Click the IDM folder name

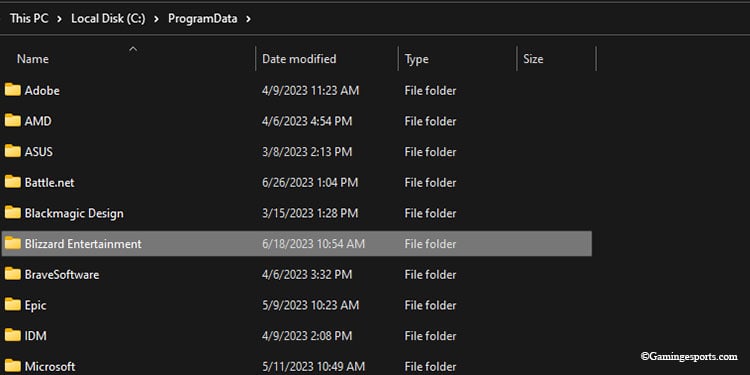tap(36, 335)
